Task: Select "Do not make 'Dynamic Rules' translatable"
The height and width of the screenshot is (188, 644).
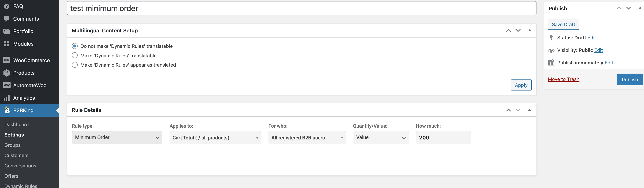Action: (x=75, y=46)
